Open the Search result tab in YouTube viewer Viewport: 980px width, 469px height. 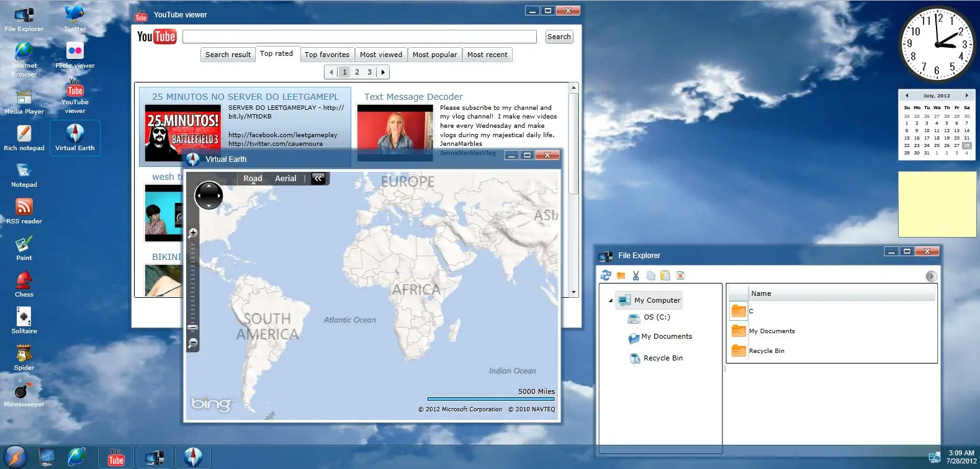coord(228,55)
